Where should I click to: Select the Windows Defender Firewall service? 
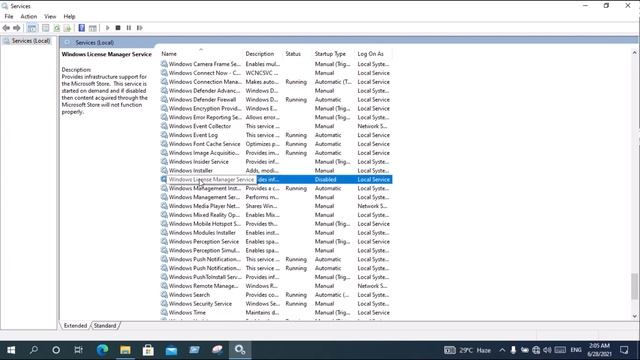[276, 100]
